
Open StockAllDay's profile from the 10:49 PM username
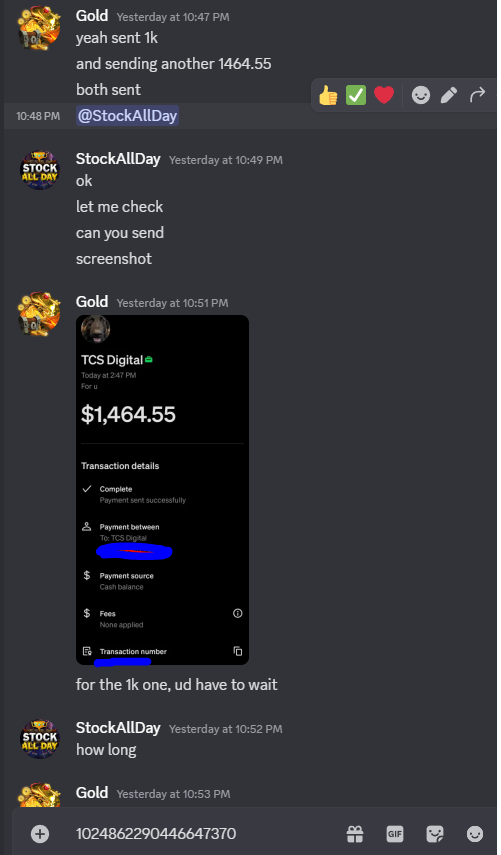118,159
